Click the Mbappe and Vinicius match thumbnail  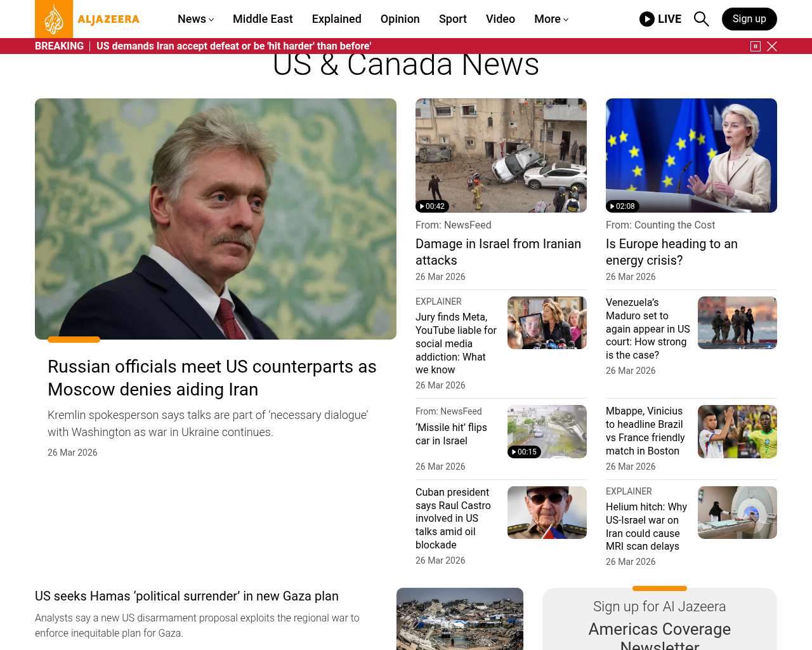tap(737, 432)
